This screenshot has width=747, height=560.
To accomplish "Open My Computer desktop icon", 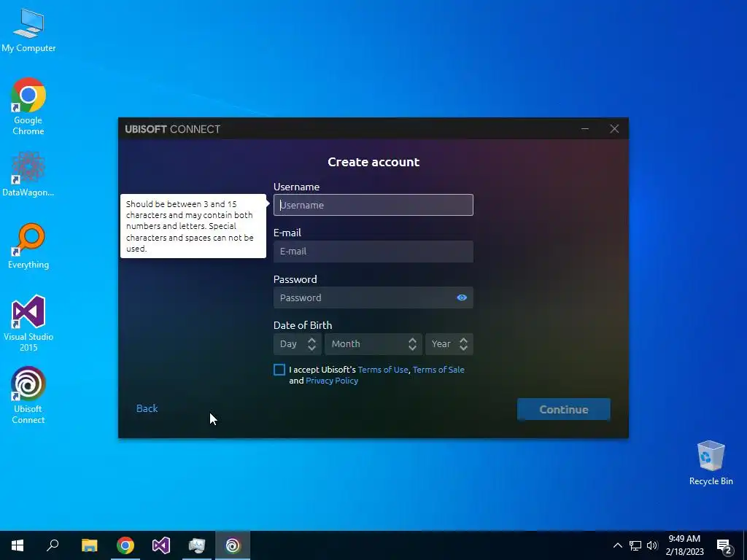I will pos(28,29).
